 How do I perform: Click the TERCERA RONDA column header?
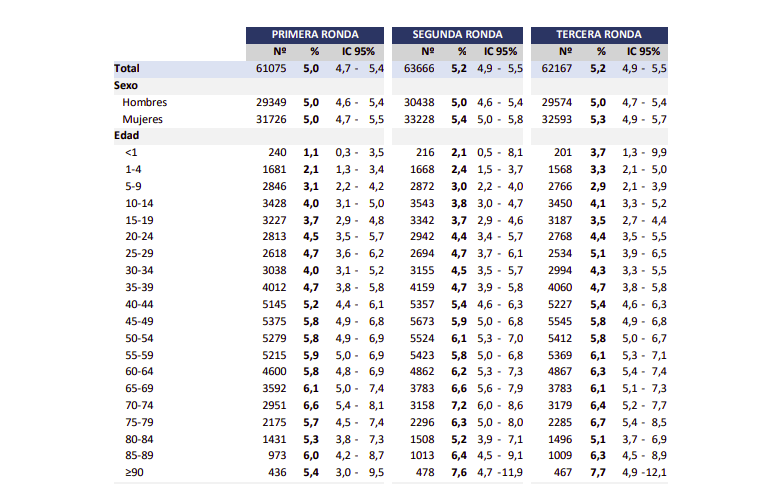(x=599, y=34)
